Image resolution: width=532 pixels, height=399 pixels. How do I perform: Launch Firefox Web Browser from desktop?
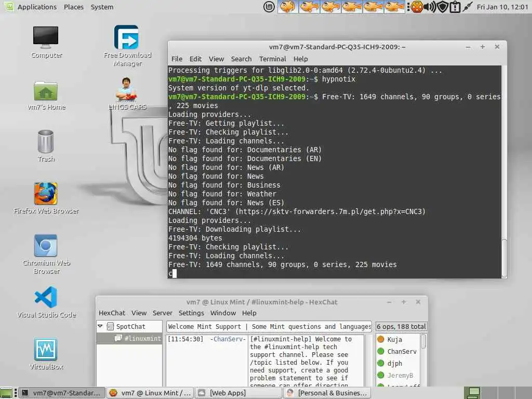coord(46,198)
